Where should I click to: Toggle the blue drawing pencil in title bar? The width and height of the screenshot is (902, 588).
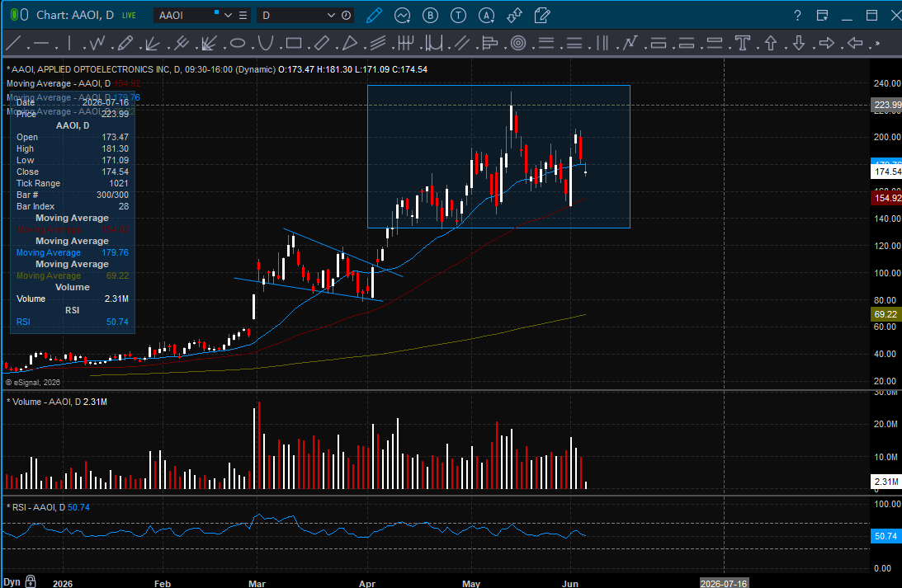tap(374, 16)
